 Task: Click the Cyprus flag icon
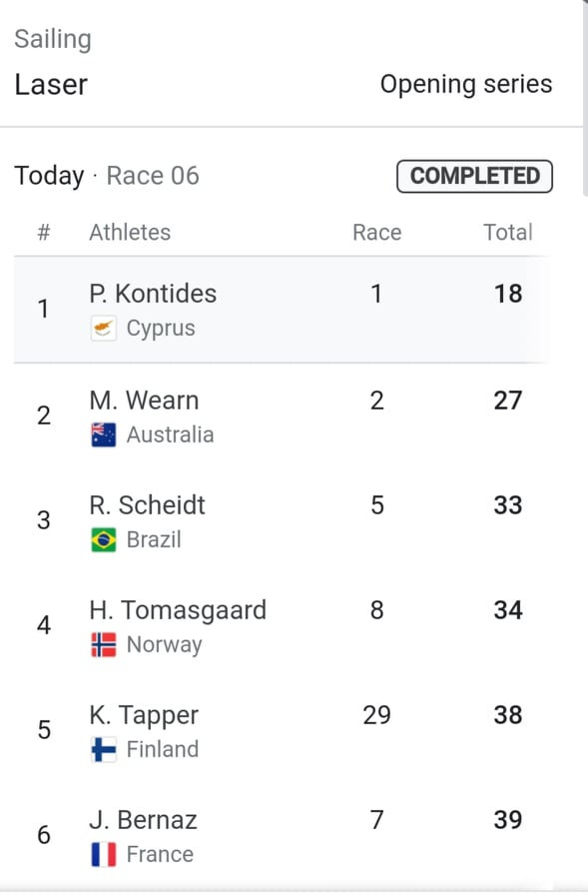click(104, 329)
